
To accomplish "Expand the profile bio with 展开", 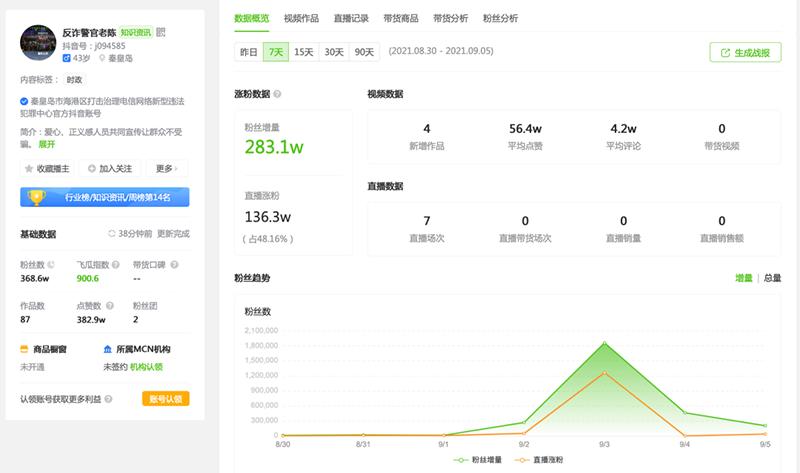I will (47, 144).
